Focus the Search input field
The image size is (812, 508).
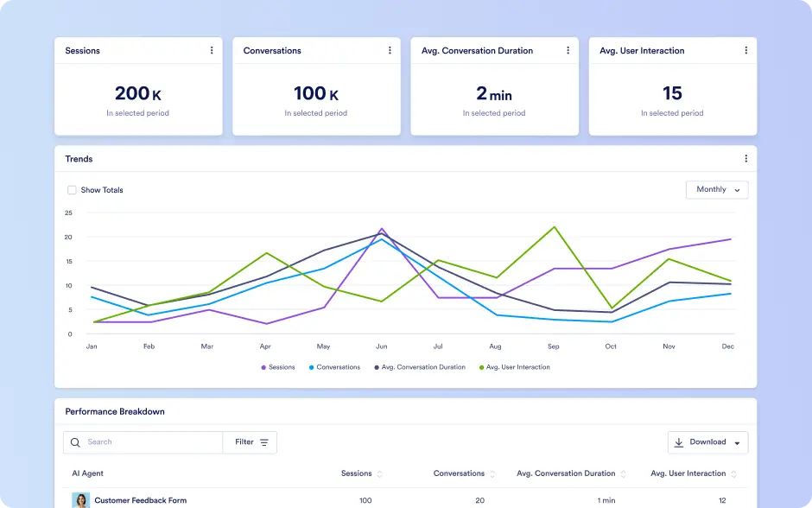143,442
